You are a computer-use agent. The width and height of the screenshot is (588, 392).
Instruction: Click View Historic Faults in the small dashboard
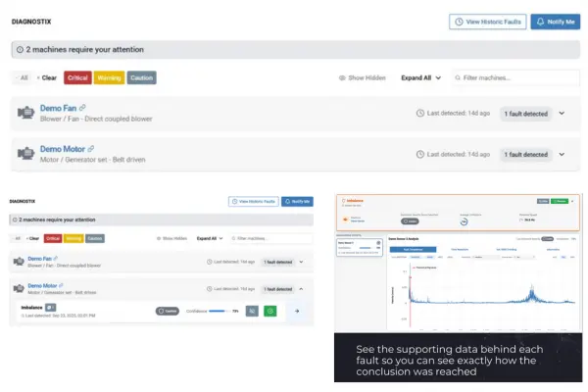(x=254, y=202)
